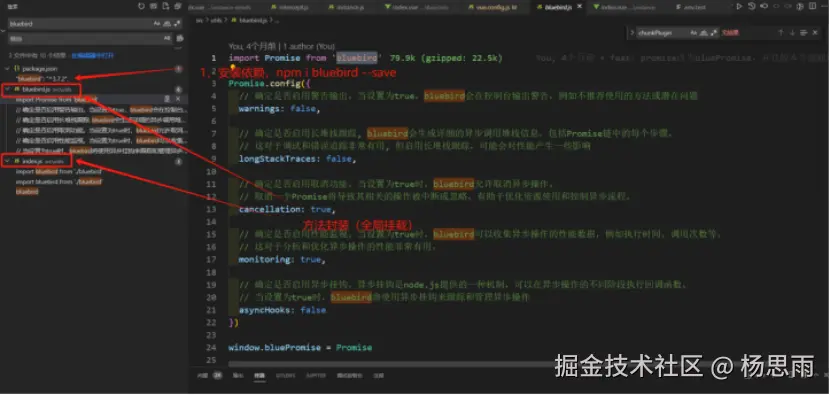Collapse the replace field chevron in sidebar
The width and height of the screenshot is (830, 395).
click(x=3, y=31)
